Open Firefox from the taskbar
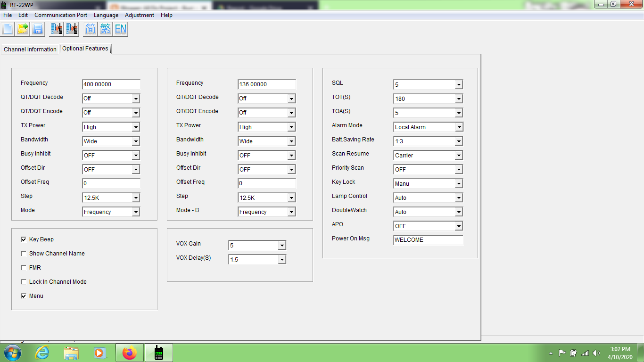Viewport: 644px width, 362px height. 129,353
